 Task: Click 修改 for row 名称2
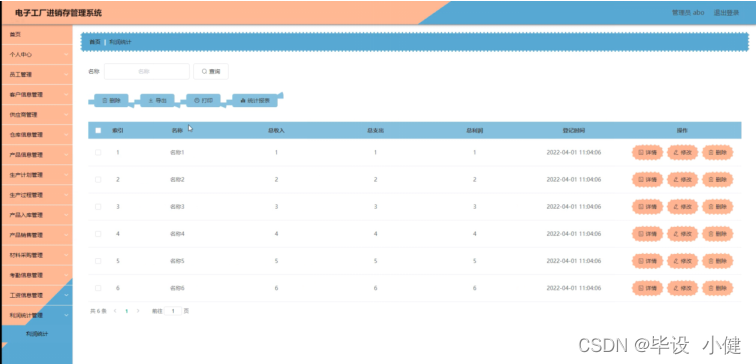(x=682, y=179)
